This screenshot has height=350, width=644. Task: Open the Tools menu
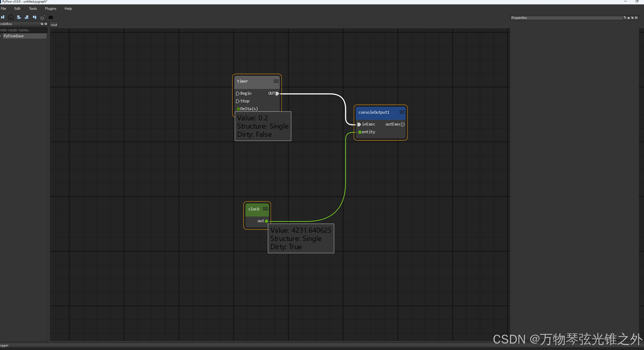point(33,8)
